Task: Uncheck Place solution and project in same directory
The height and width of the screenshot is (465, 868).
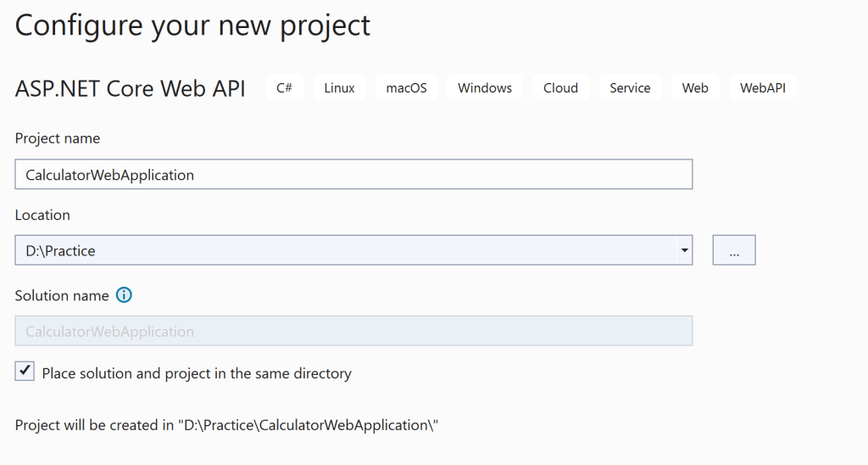Action: click(25, 372)
